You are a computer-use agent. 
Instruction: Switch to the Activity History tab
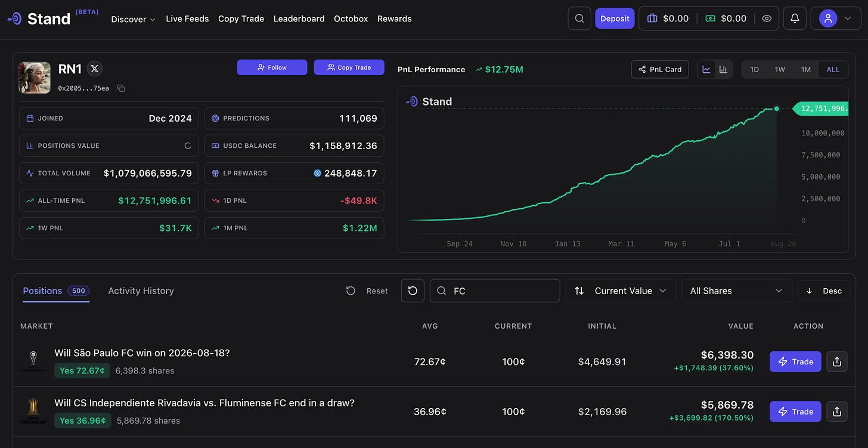(141, 291)
